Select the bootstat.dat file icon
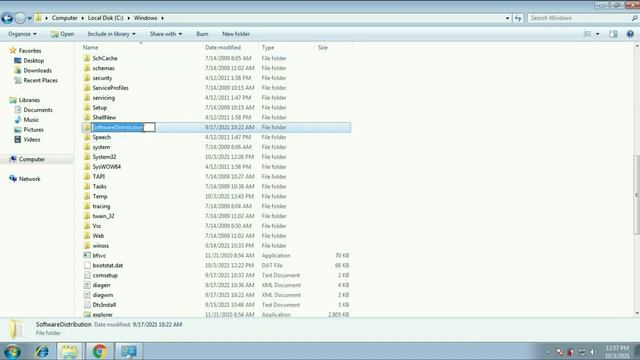The width and height of the screenshot is (640, 360). [87, 265]
